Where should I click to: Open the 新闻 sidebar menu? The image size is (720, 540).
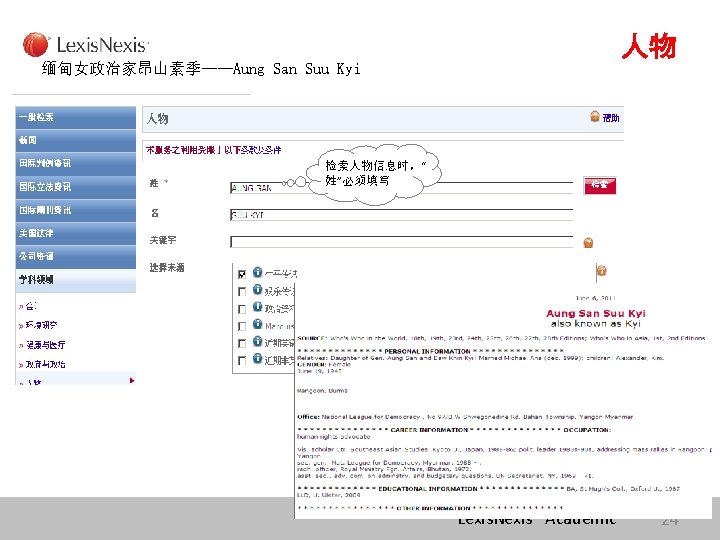[76, 141]
